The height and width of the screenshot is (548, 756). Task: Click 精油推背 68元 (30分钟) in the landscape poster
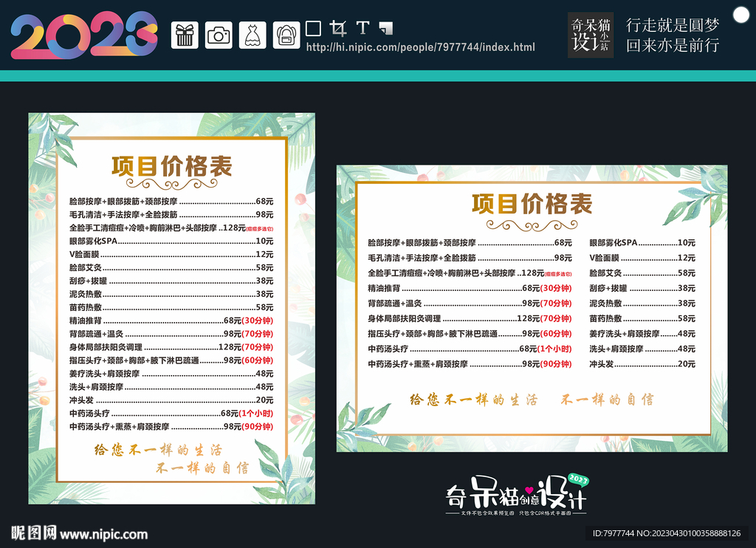(x=470, y=289)
